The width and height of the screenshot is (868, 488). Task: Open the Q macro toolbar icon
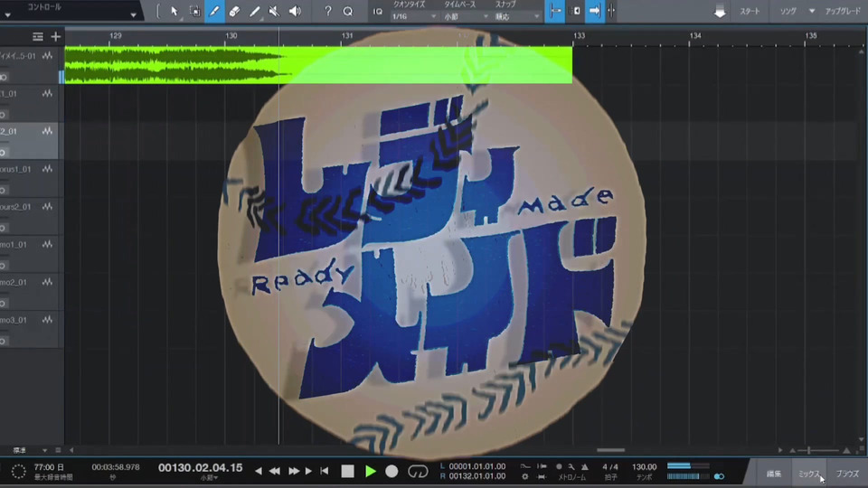click(347, 11)
